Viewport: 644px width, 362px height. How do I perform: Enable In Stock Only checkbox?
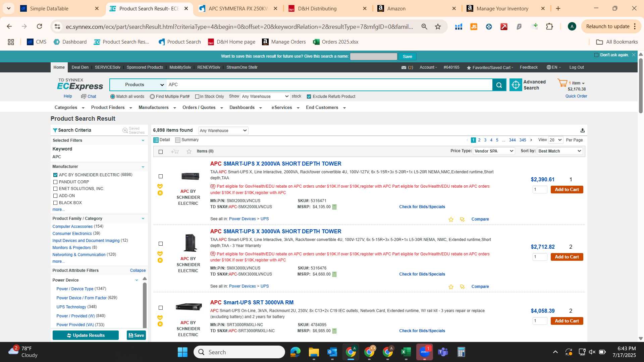point(197,97)
